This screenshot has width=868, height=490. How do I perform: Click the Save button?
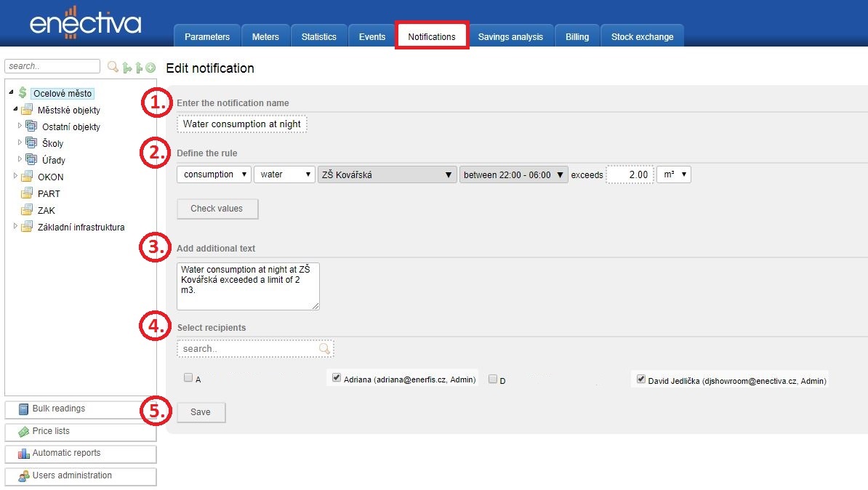pyautogui.click(x=201, y=412)
